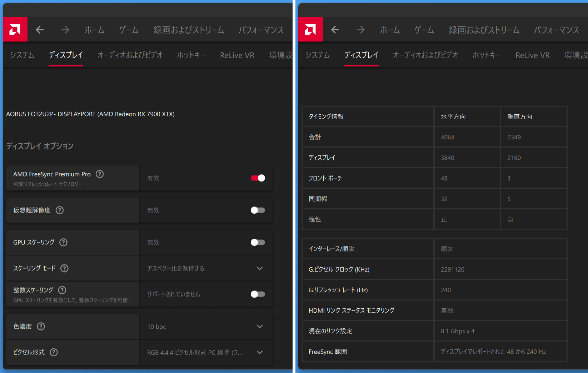Open help icon next to GPU スケーリング
This screenshot has width=588, height=373.
(63, 242)
